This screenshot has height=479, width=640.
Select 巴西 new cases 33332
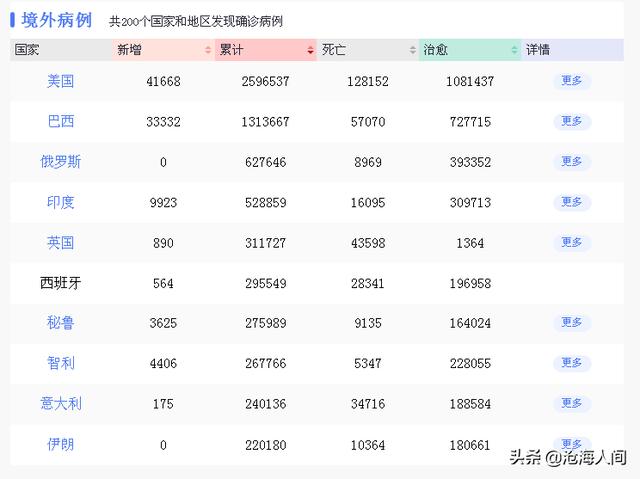pos(163,122)
